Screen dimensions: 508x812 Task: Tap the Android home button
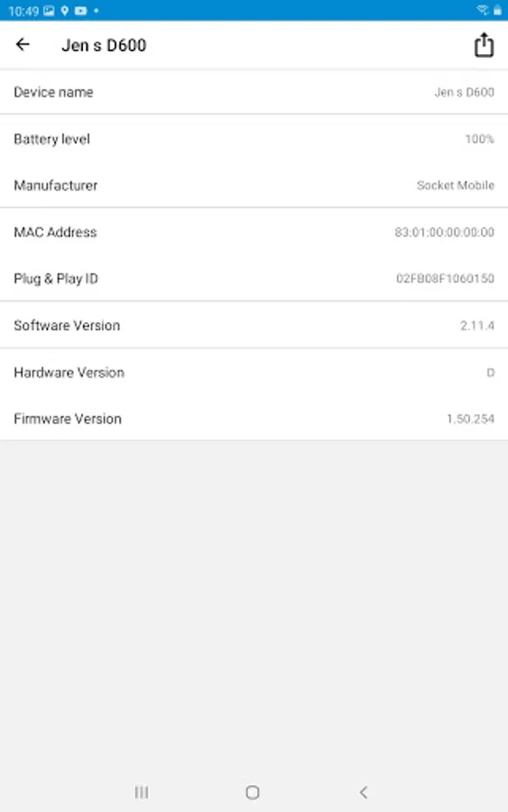pos(252,792)
